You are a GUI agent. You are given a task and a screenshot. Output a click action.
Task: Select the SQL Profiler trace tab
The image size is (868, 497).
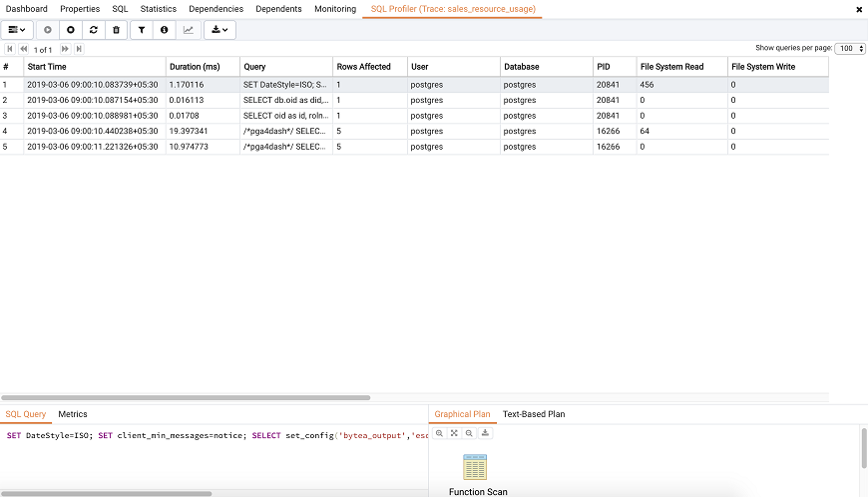coord(453,9)
